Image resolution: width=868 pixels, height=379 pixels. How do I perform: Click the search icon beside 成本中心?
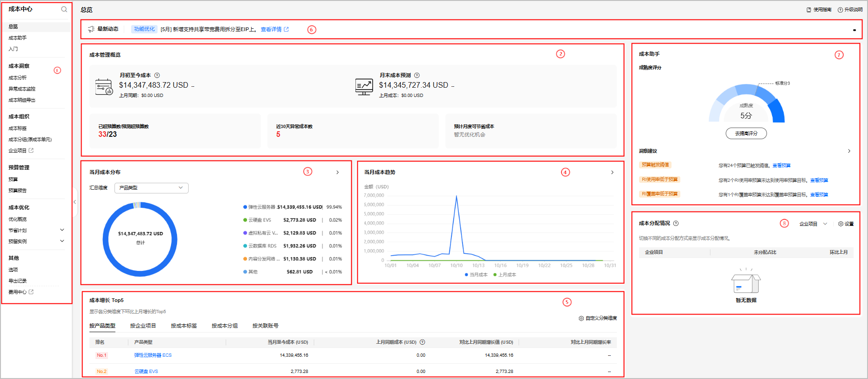[x=64, y=9]
